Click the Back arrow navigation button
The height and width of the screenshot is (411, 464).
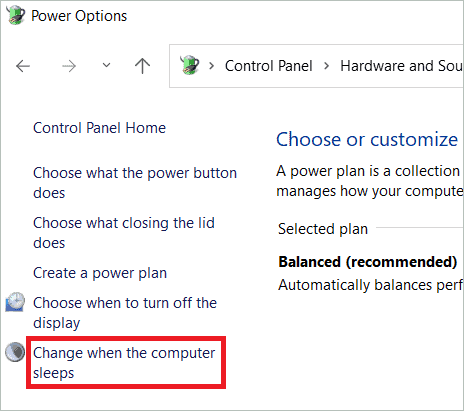tap(23, 66)
